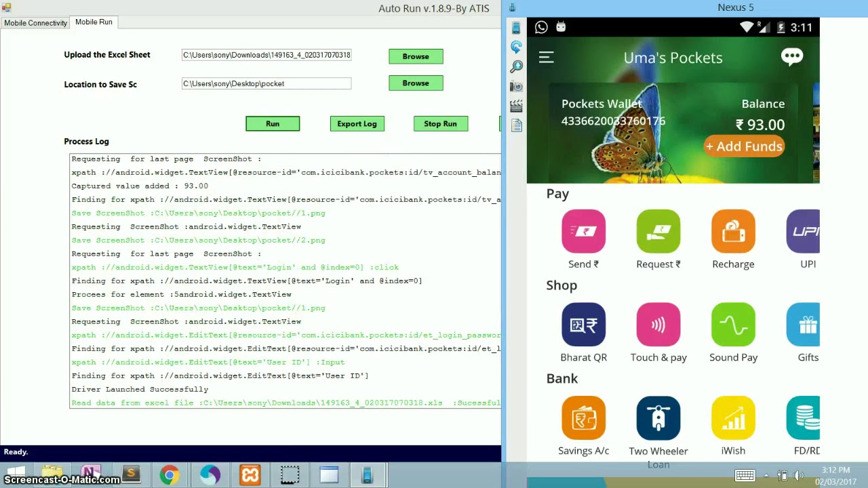Click the Location to Save Sc field
868x488 pixels.
coord(267,83)
